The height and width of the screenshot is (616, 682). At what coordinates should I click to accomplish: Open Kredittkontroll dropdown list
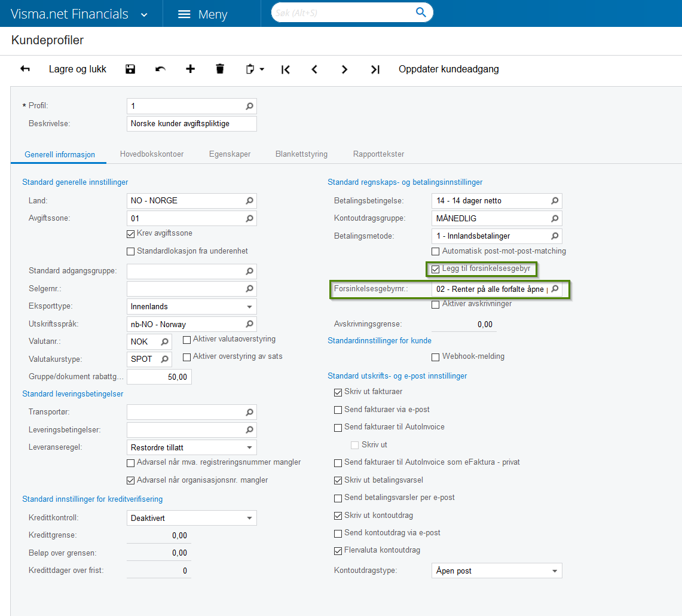pyautogui.click(x=249, y=518)
